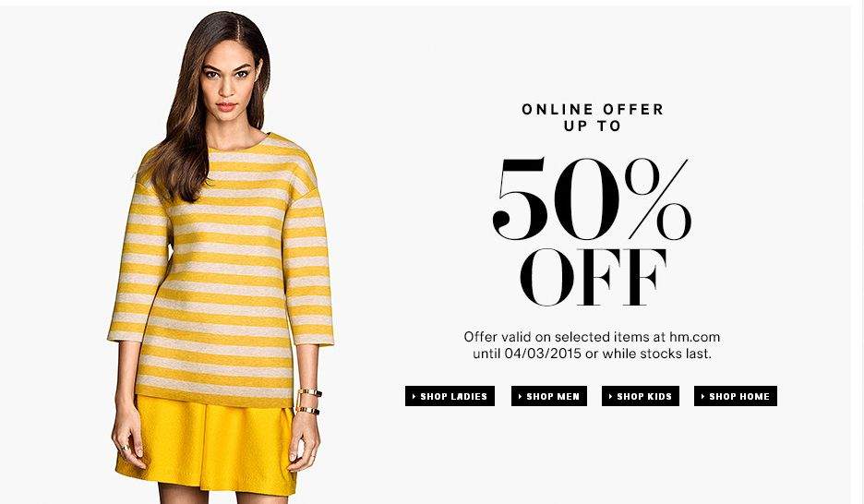Click the large 50% headline
This screenshot has width=864, height=504.
[x=592, y=198]
